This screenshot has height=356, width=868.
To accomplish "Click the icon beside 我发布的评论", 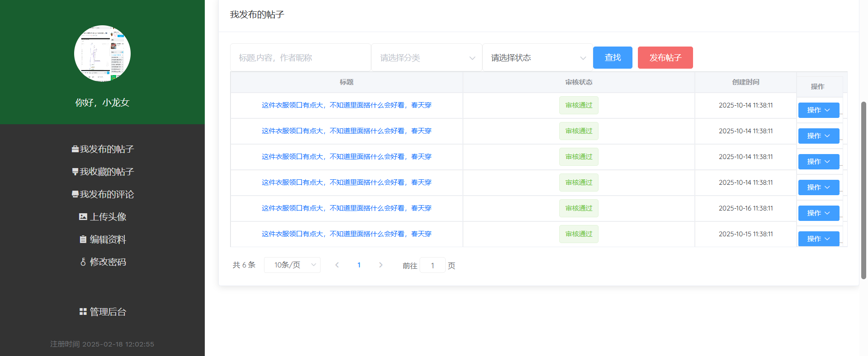I will click(x=75, y=194).
